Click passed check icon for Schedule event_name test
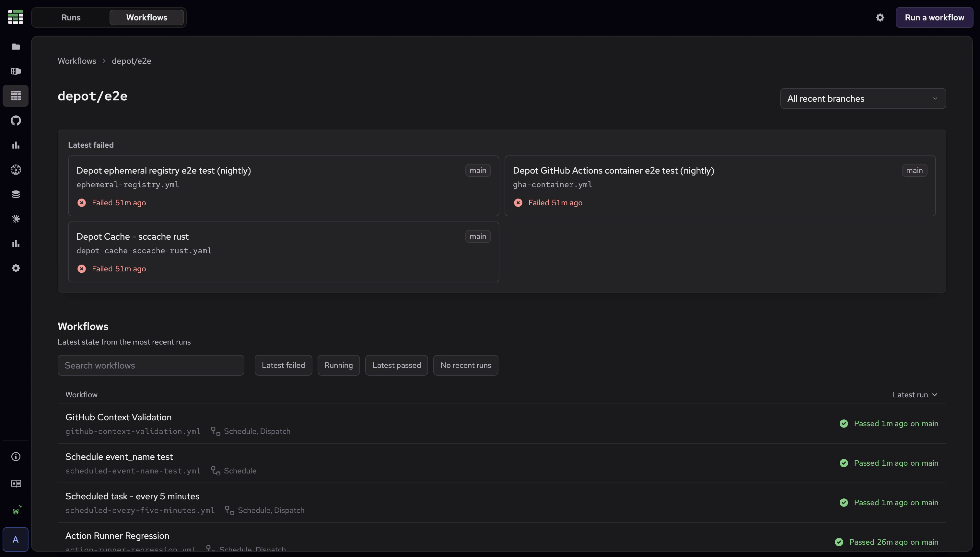Screen dimensions: 980x557 [844, 463]
